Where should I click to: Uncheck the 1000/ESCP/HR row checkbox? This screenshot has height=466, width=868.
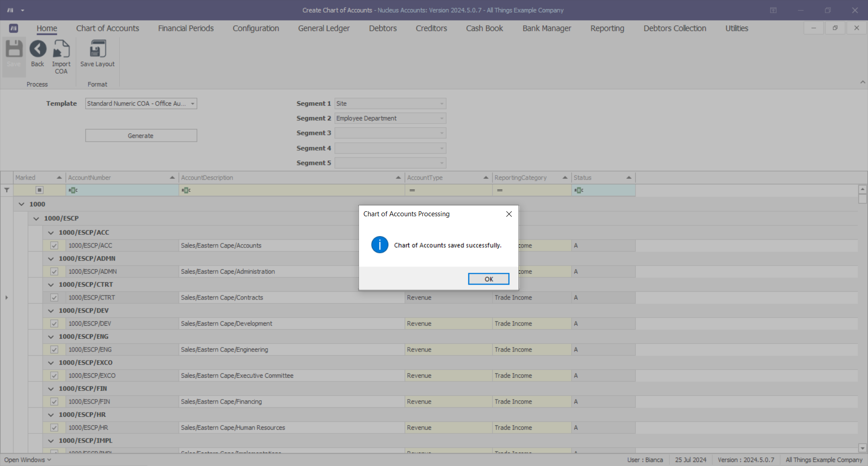pyautogui.click(x=54, y=428)
